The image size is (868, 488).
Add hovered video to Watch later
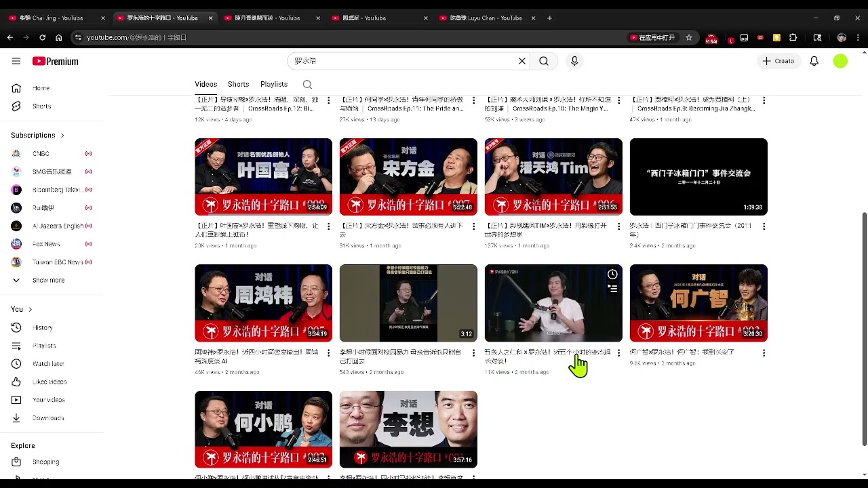(612, 274)
